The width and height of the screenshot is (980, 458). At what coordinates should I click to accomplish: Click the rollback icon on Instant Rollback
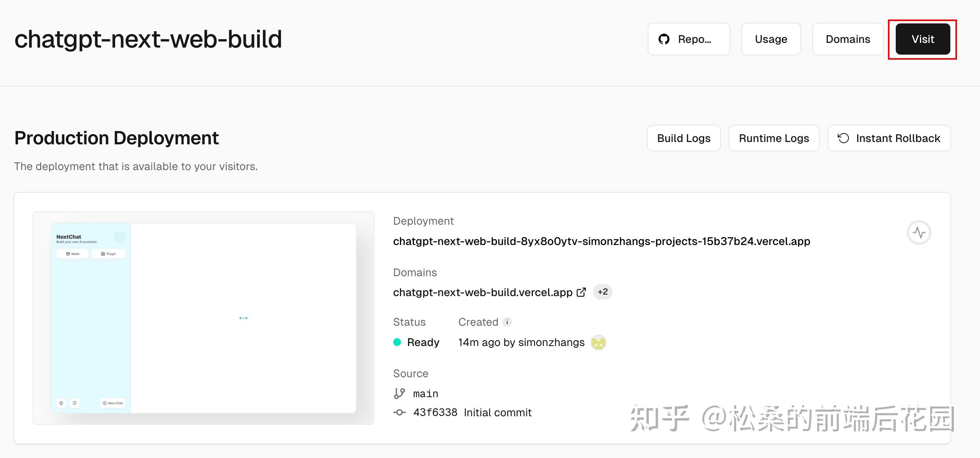click(x=843, y=138)
